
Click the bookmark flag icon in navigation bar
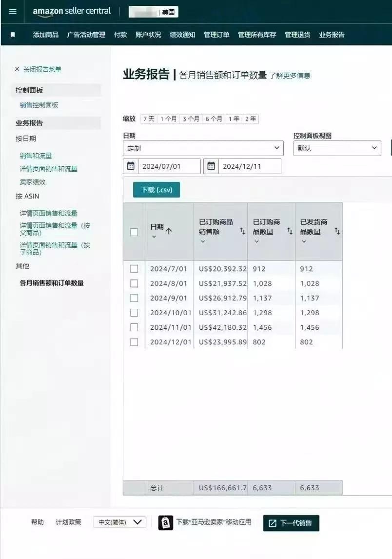tap(13, 35)
